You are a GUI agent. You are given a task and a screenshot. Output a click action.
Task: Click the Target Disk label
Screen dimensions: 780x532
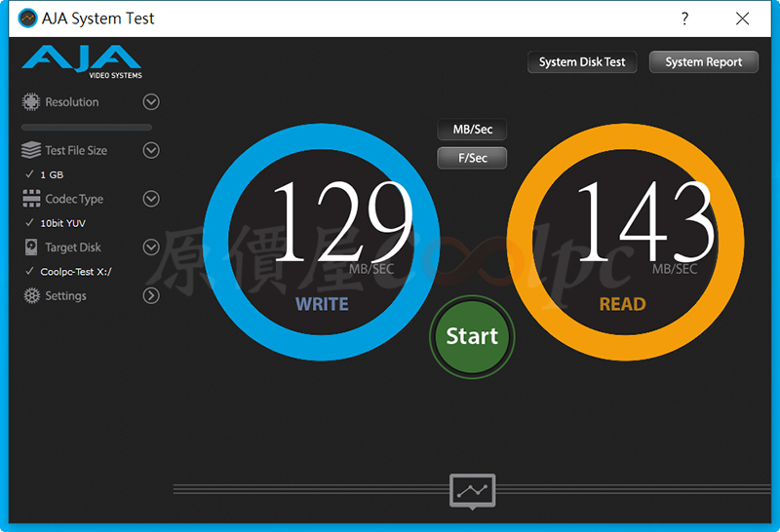(x=73, y=247)
